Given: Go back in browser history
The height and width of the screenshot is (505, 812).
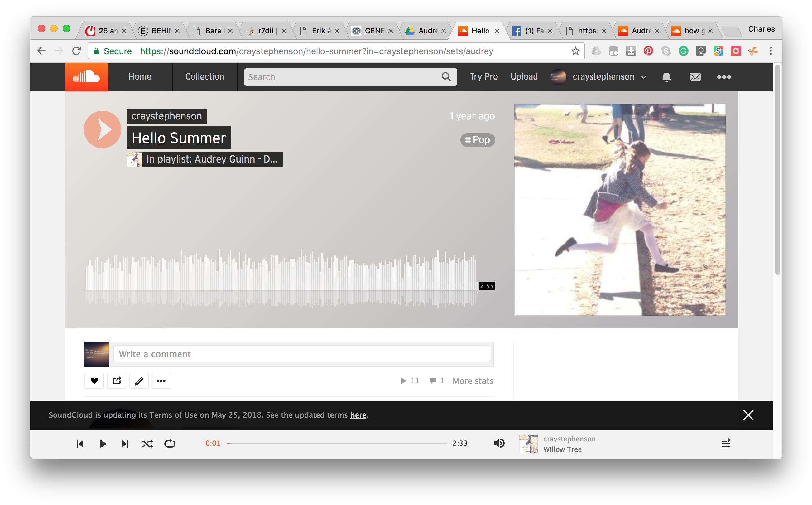Looking at the screenshot, I should click(42, 51).
